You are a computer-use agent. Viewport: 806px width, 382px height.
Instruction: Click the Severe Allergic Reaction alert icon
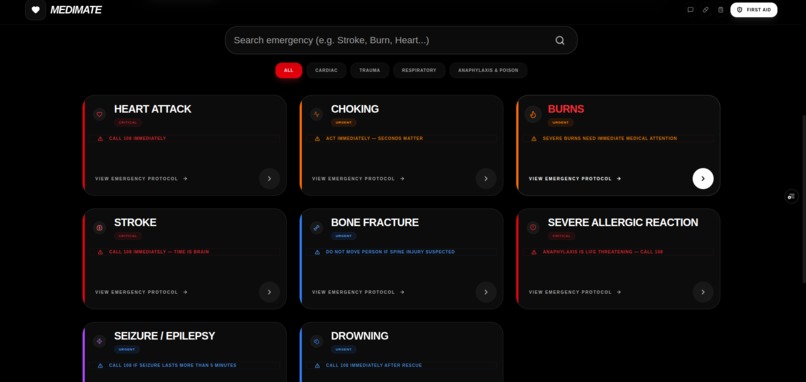tap(533, 228)
